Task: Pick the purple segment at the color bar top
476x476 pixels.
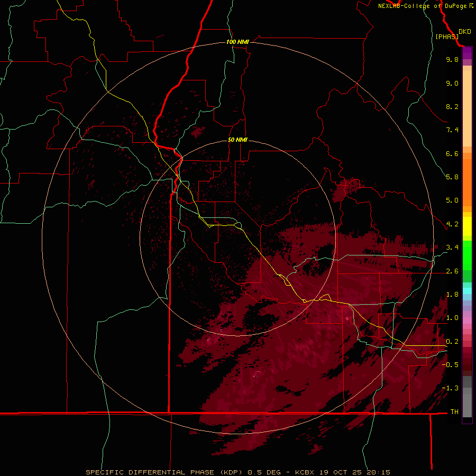Action: pyautogui.click(x=467, y=53)
